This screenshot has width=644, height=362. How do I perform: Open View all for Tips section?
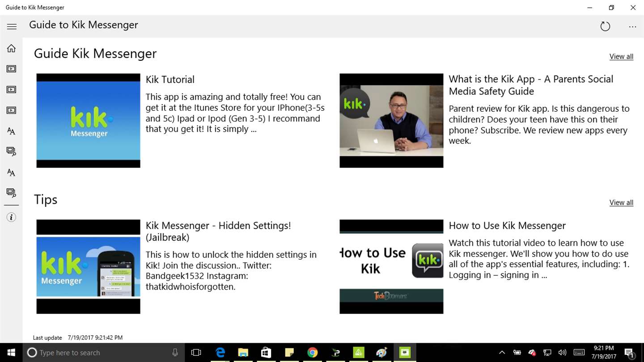[x=621, y=202]
